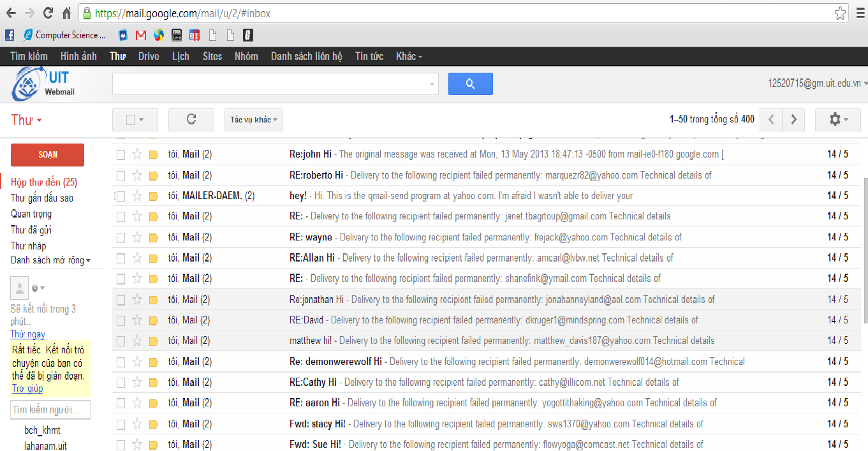
Task: Select the checkbox on the "Re:john Hi" email
Action: click(x=120, y=154)
